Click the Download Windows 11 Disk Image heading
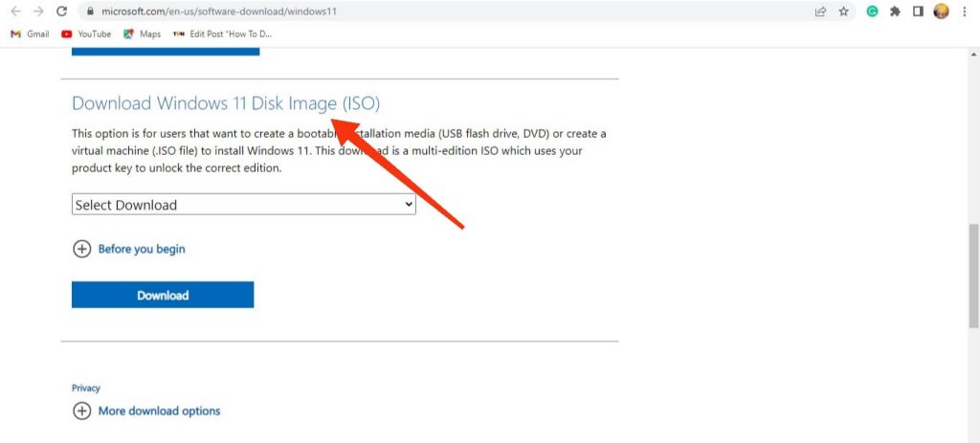This screenshot has height=443, width=980. coord(226,103)
